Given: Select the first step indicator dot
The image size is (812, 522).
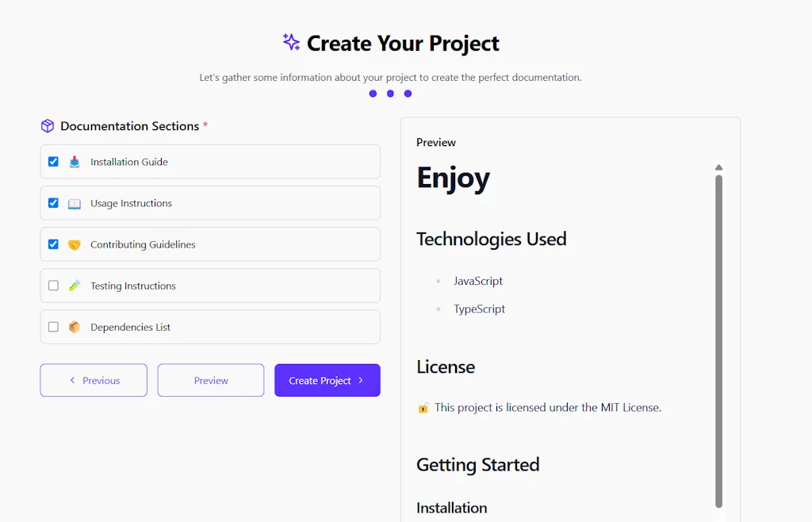Looking at the screenshot, I should tap(373, 94).
